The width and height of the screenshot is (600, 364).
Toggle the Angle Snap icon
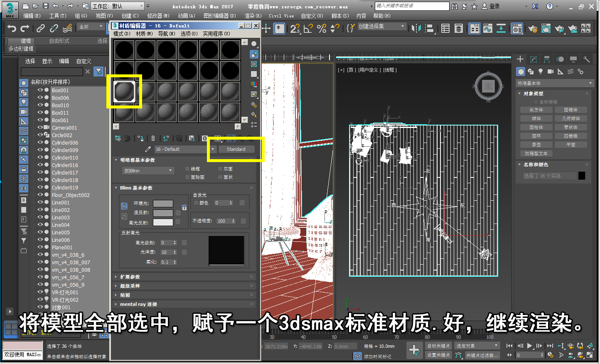pyautogui.click(x=308, y=28)
